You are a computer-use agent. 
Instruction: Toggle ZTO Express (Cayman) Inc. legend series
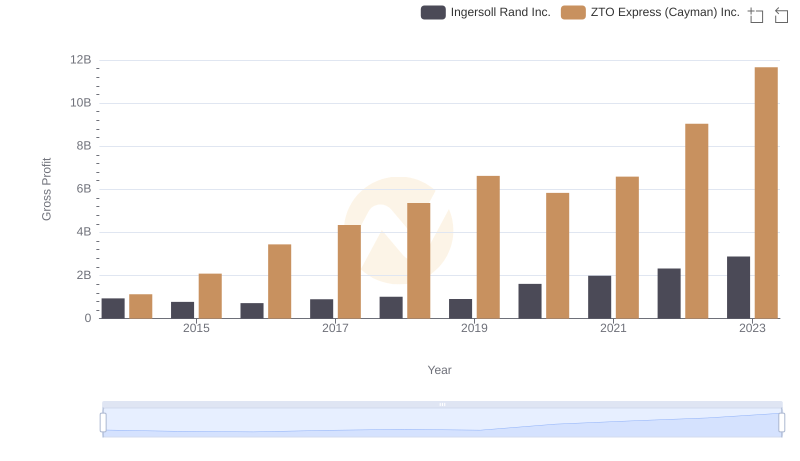(x=650, y=12)
